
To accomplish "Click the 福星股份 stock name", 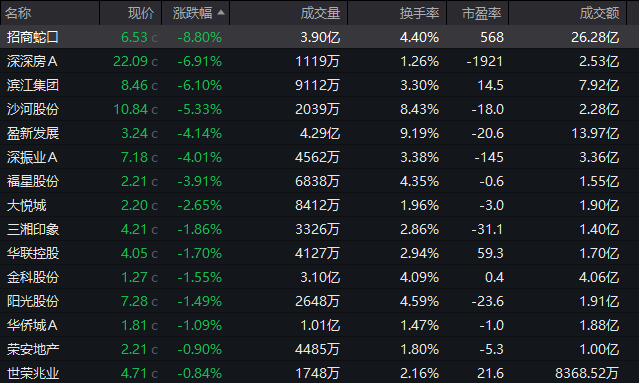I will click(x=33, y=181).
